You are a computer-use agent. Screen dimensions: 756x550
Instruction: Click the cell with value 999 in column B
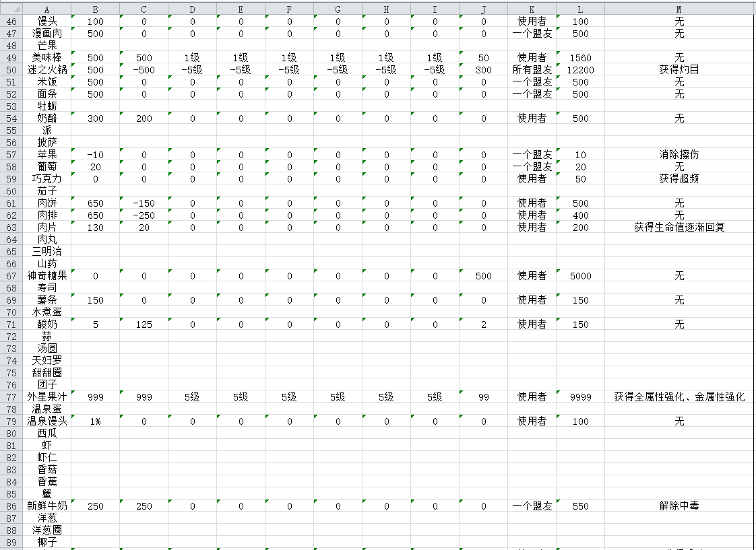(96, 397)
